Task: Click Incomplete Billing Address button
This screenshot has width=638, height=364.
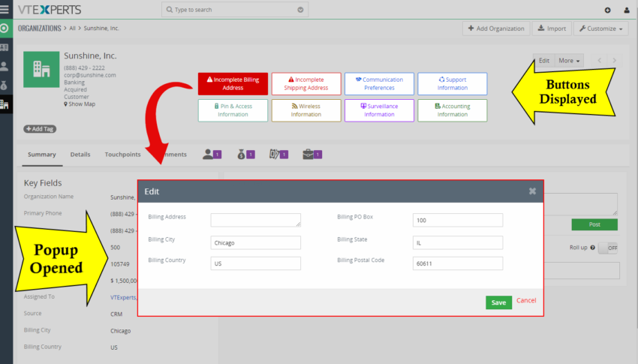Action: click(233, 84)
